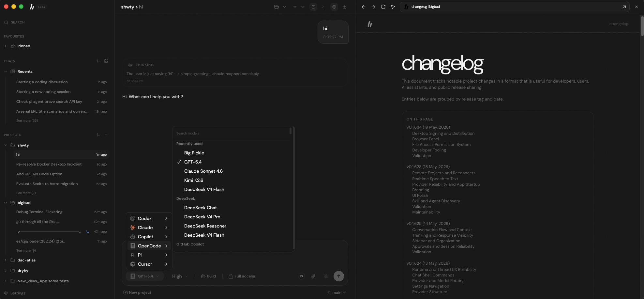Jump to v0.1.628 (18 May, 2026) section
This screenshot has width=644, height=299.
(428, 167)
